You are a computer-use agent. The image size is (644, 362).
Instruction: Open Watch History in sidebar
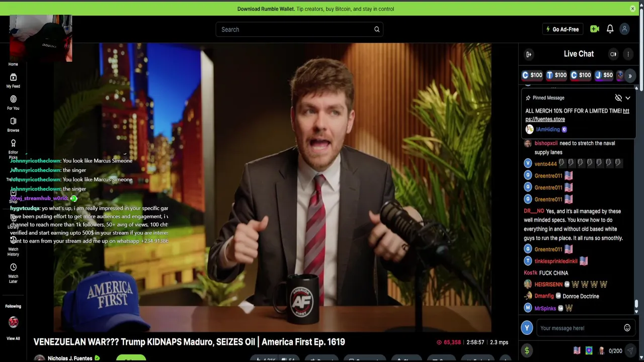(13, 246)
